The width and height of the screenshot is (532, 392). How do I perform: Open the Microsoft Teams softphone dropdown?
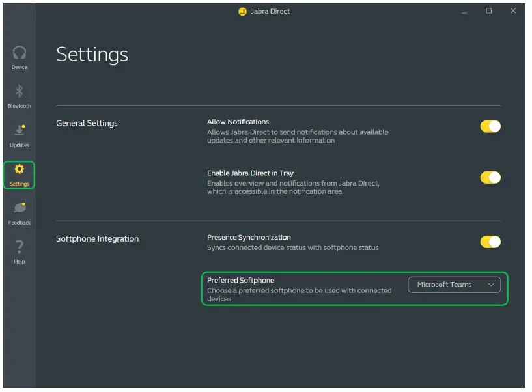454,285
